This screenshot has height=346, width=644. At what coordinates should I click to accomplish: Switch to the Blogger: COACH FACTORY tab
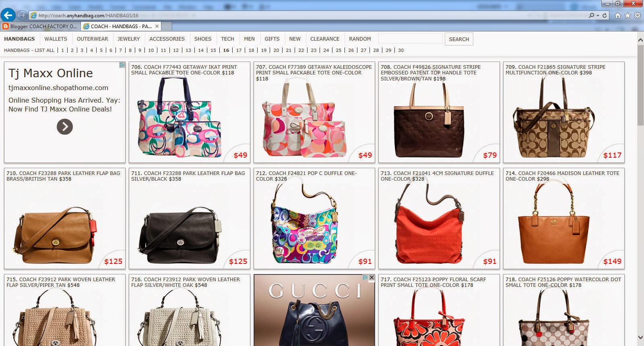(40, 26)
